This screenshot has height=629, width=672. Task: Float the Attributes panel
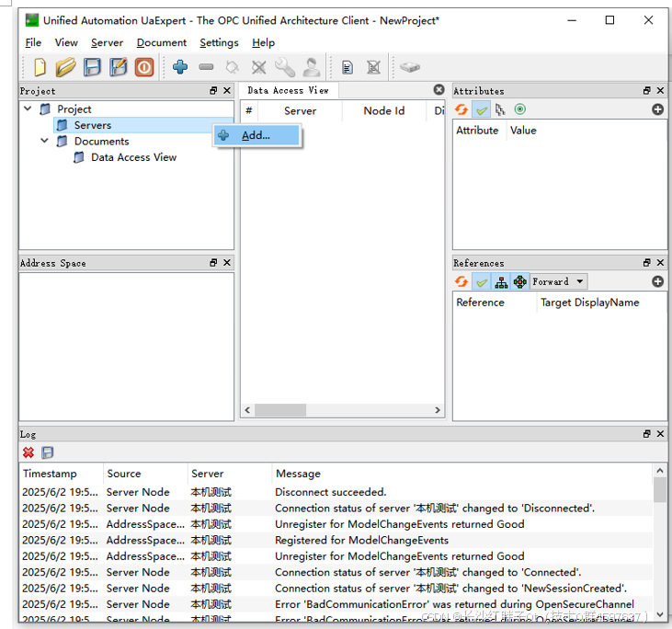(x=646, y=90)
